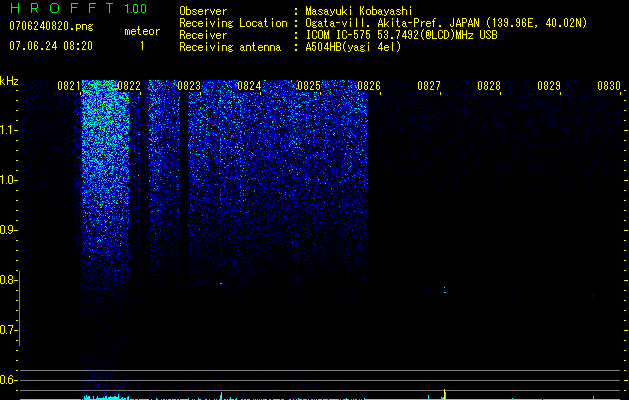Click the 0.8 kHz frequency axis label
Image resolution: width=629 pixels, height=400 pixels.
click(7, 280)
